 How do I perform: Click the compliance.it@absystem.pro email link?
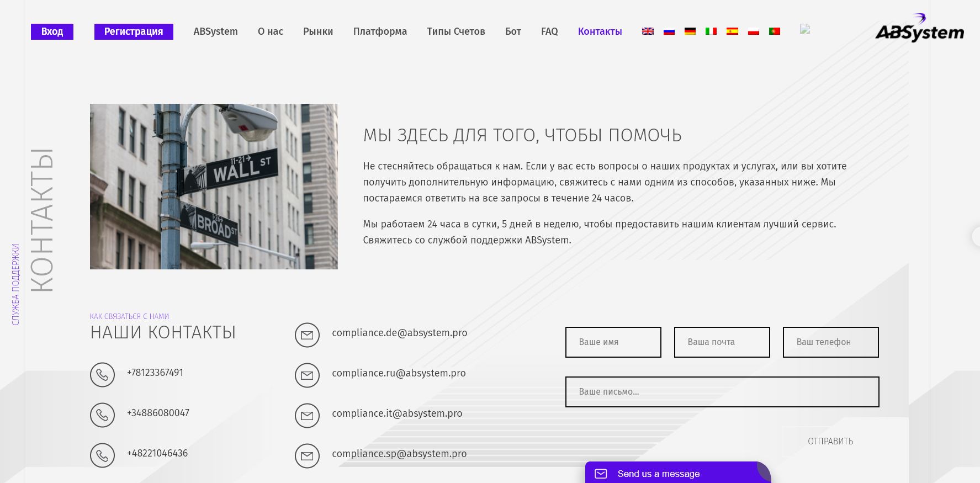[397, 413]
